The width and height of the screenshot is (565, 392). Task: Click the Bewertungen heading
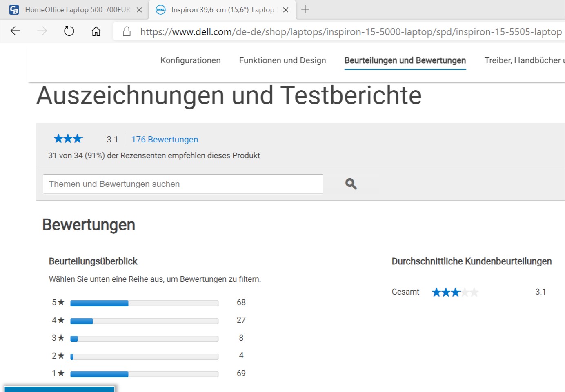(89, 225)
